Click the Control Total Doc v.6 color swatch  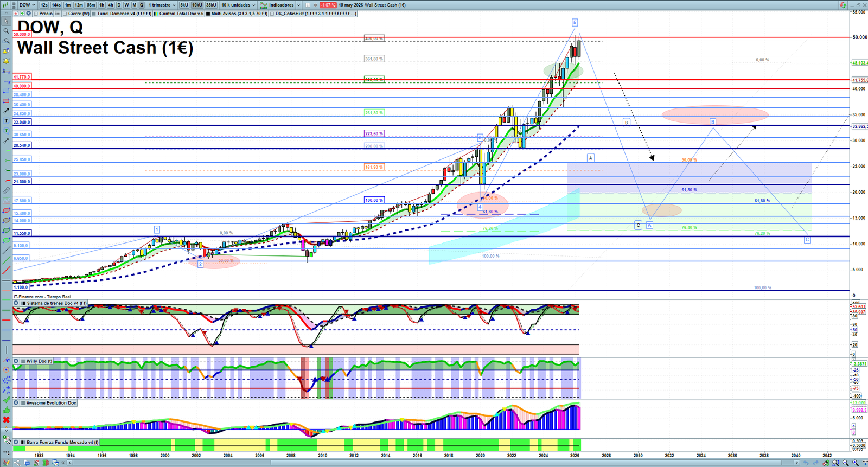tap(156, 14)
